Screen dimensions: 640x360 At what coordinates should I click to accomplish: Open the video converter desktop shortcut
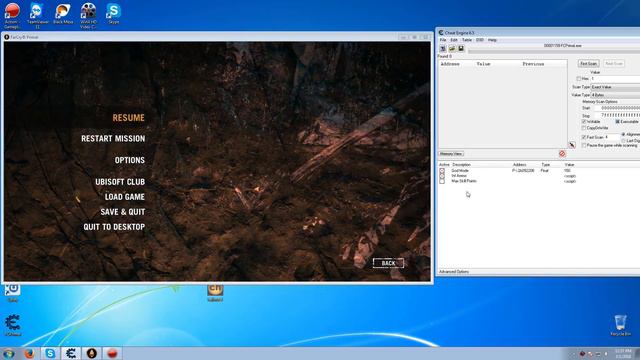88,16
